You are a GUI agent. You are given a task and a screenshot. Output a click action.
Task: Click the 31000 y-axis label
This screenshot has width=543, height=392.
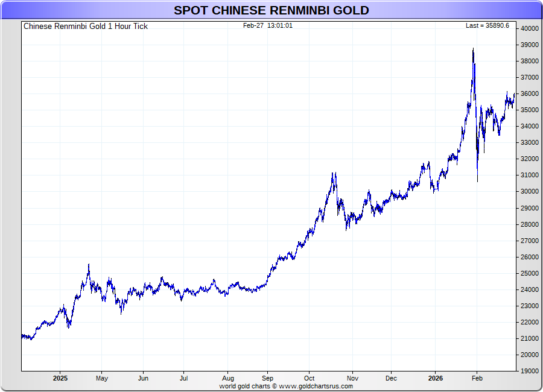click(x=530, y=175)
